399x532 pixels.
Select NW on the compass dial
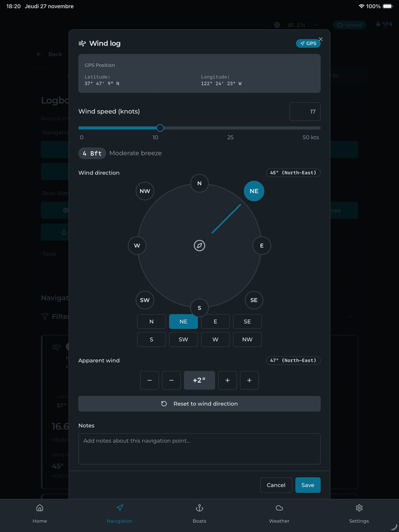pyautogui.click(x=145, y=191)
